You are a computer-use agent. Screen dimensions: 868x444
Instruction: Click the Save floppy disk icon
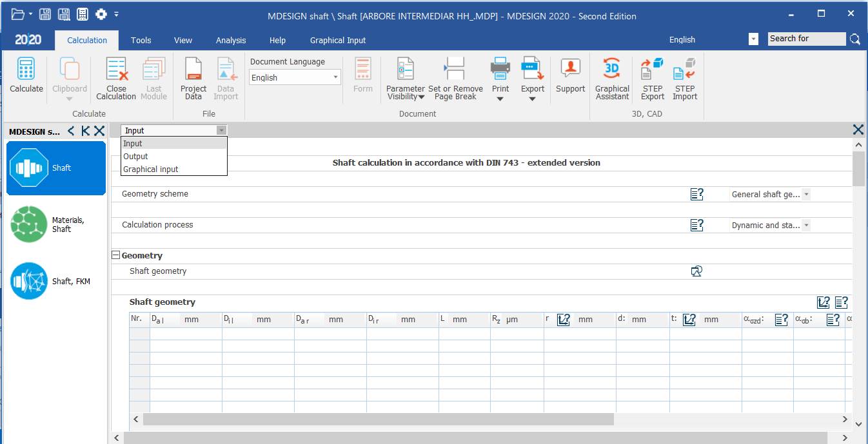[x=45, y=14]
